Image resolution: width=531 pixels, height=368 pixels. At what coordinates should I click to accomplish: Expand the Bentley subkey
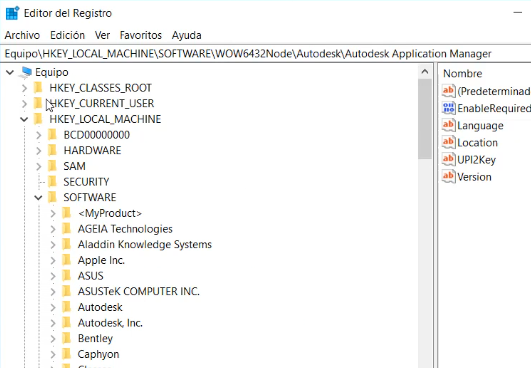53,338
